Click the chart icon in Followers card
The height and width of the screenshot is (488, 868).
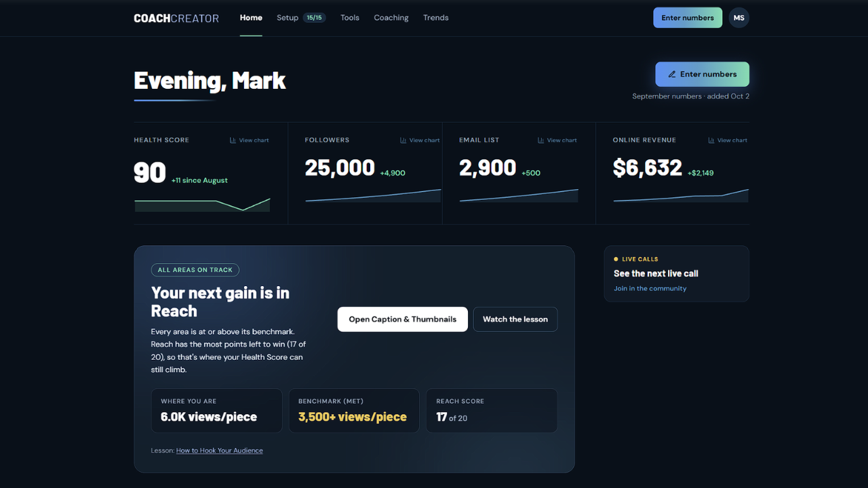[x=403, y=140]
